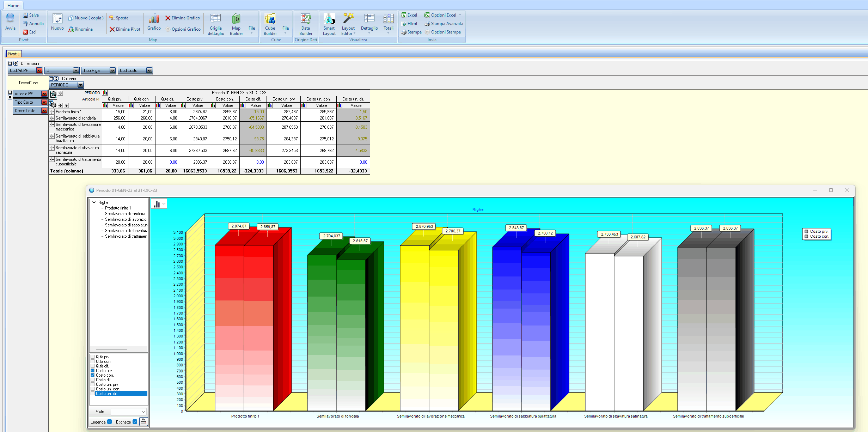Click the Avvia start icon

10,22
